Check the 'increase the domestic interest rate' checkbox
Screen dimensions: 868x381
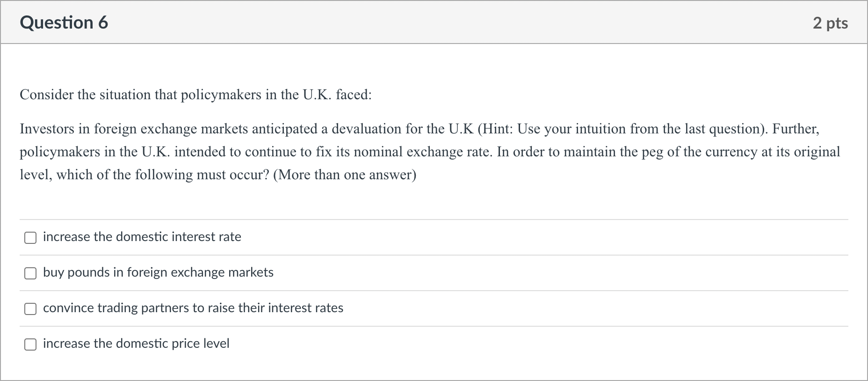click(x=30, y=238)
